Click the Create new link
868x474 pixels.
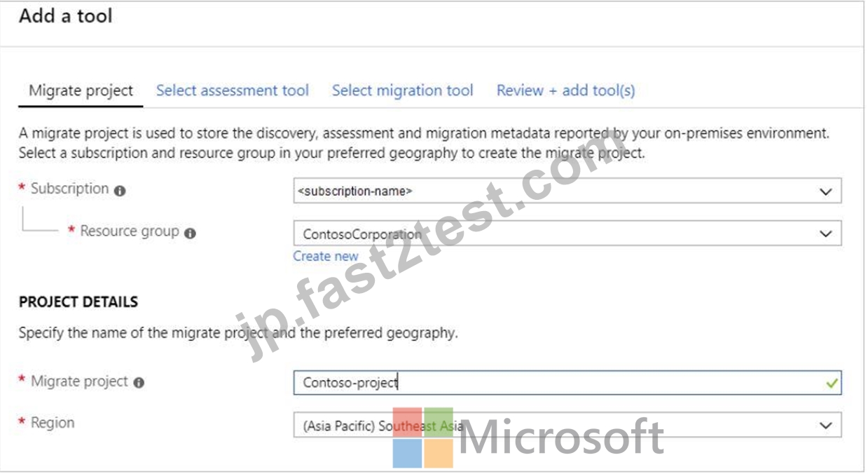tap(326, 257)
